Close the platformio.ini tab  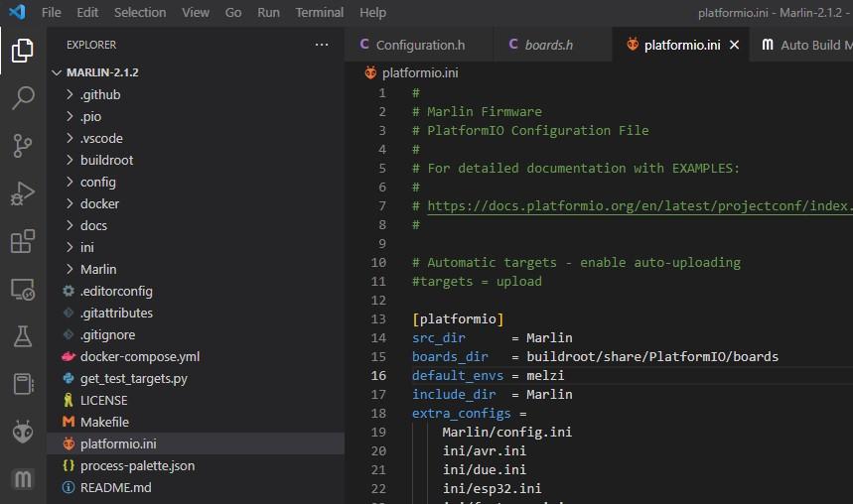click(x=735, y=45)
